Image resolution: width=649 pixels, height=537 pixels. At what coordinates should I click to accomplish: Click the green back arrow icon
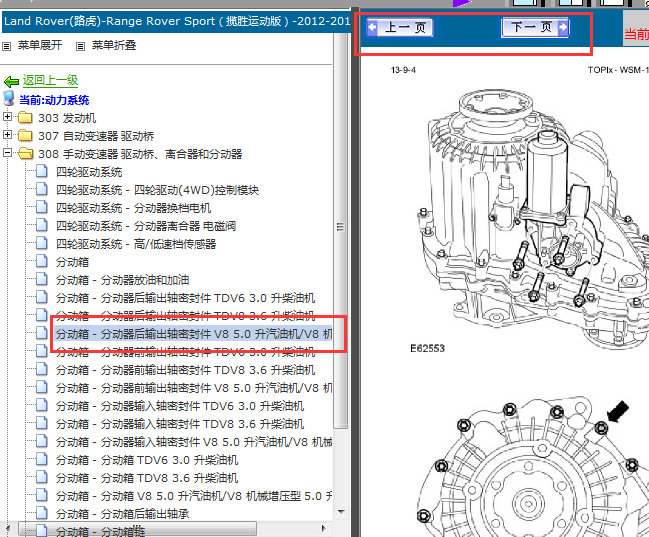click(x=11, y=81)
